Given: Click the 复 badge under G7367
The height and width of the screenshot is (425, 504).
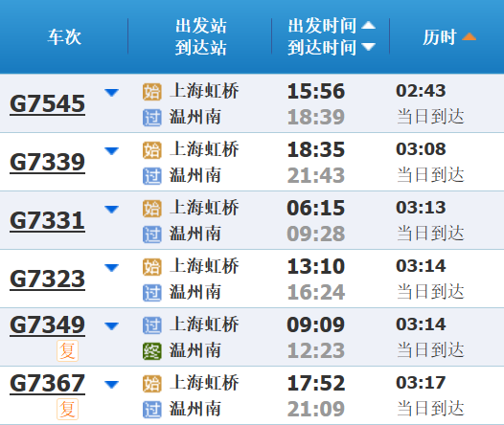Looking at the screenshot, I should tap(67, 410).
